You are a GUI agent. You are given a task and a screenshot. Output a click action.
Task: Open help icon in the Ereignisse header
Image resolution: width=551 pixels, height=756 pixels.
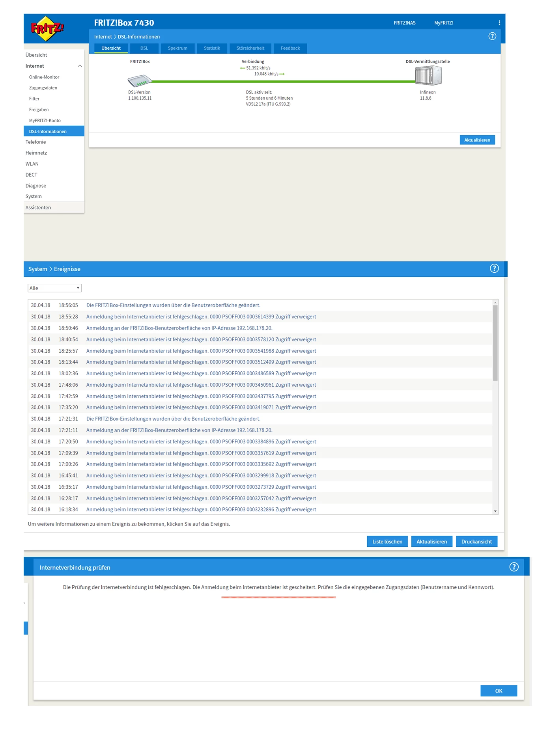(x=494, y=268)
